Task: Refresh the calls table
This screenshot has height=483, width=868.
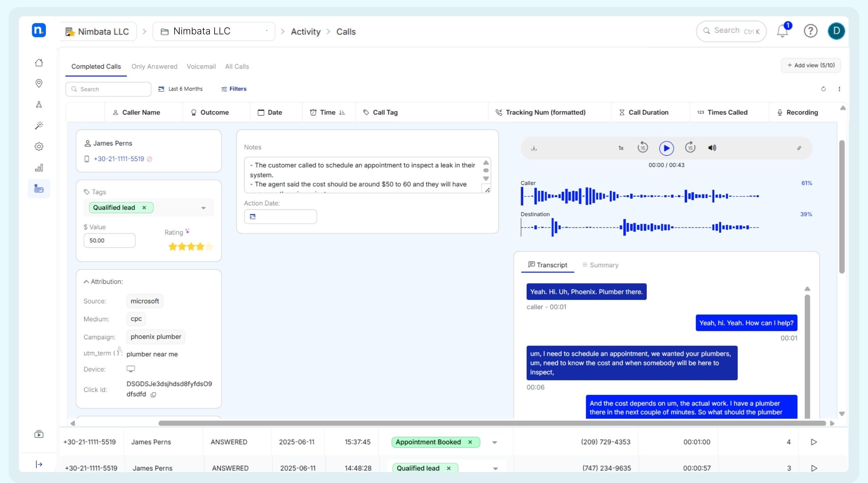Action: pyautogui.click(x=823, y=89)
